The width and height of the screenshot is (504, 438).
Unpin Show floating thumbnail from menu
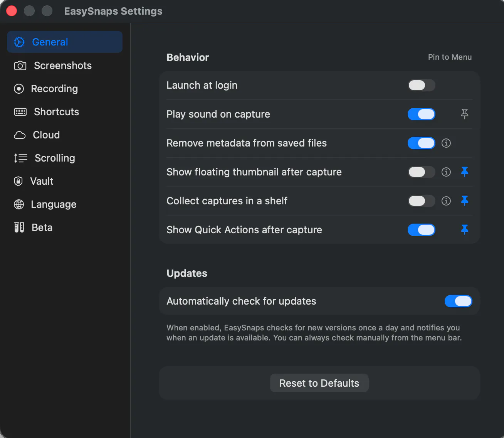click(x=465, y=172)
